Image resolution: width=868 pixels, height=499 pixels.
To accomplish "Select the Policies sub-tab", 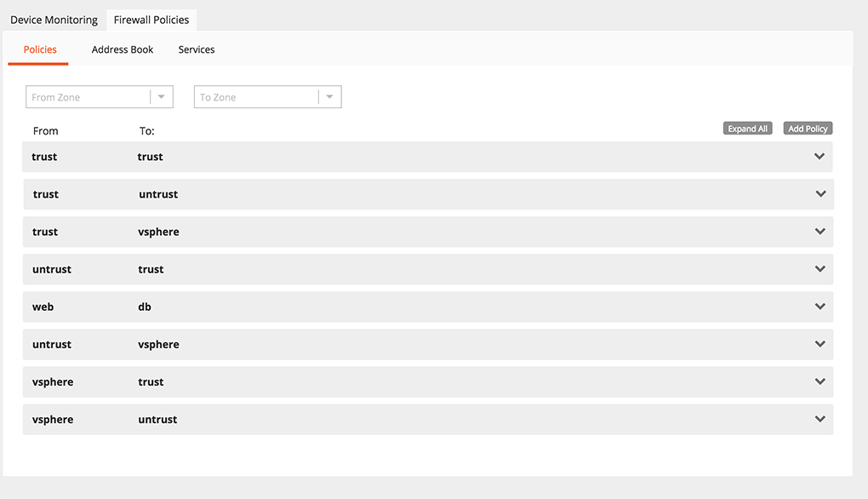I will 40,49.
